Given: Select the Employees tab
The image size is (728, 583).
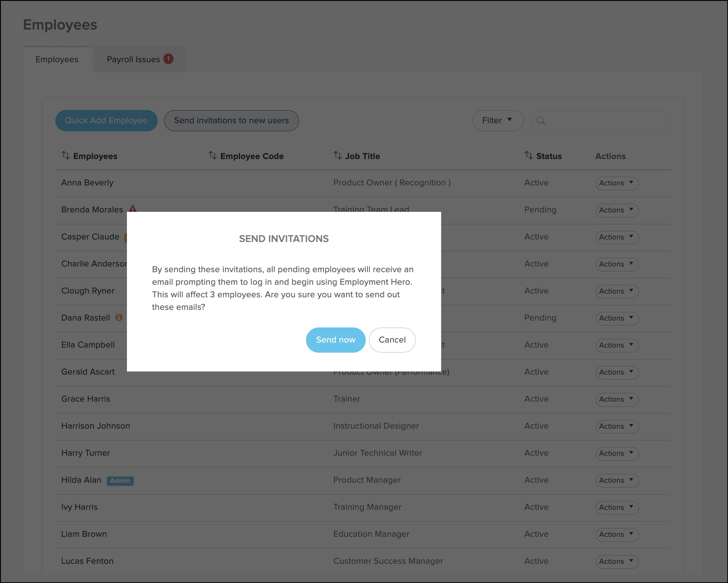Looking at the screenshot, I should point(57,59).
